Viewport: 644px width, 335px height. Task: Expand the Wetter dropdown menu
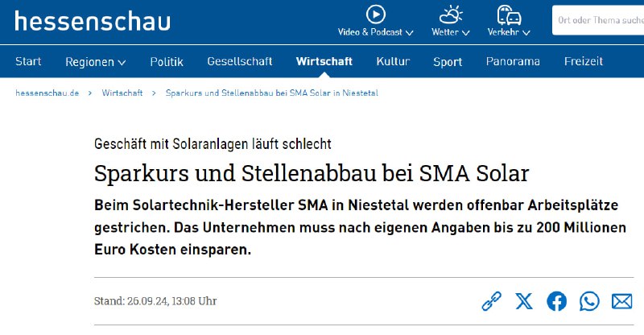(x=451, y=32)
